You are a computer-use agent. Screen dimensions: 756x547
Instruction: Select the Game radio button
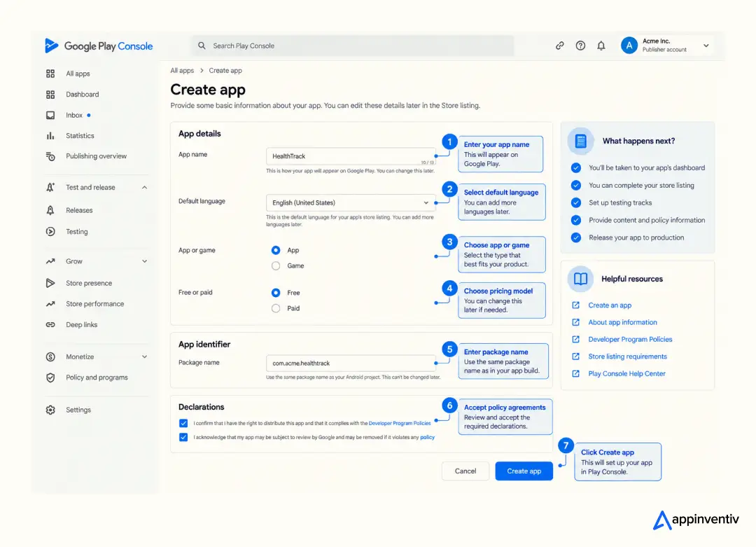[276, 265]
